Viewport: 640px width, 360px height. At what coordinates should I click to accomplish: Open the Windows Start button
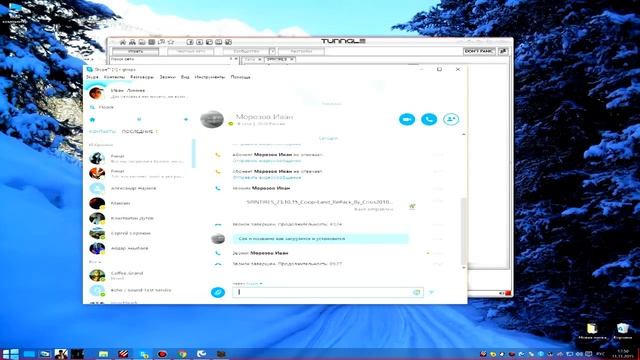pyautogui.click(x=10, y=354)
